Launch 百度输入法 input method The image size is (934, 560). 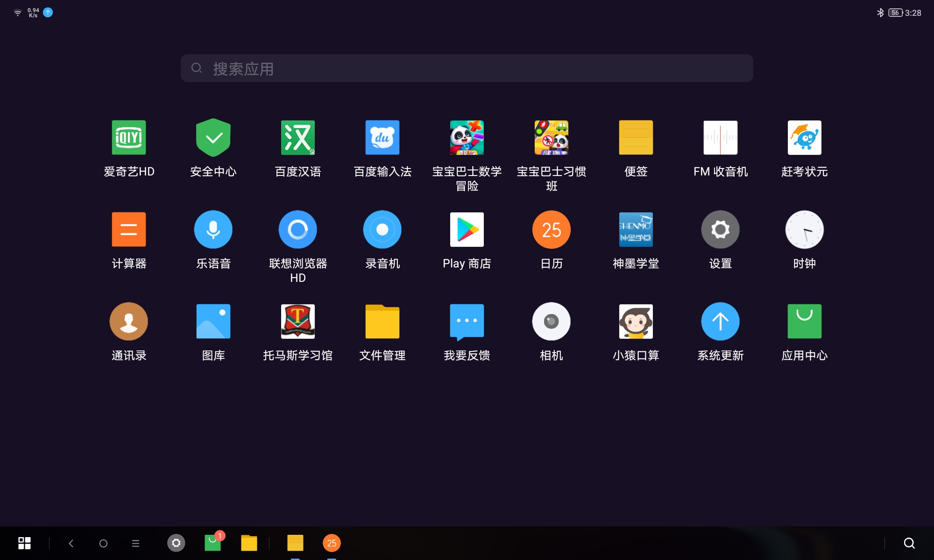[x=382, y=138]
